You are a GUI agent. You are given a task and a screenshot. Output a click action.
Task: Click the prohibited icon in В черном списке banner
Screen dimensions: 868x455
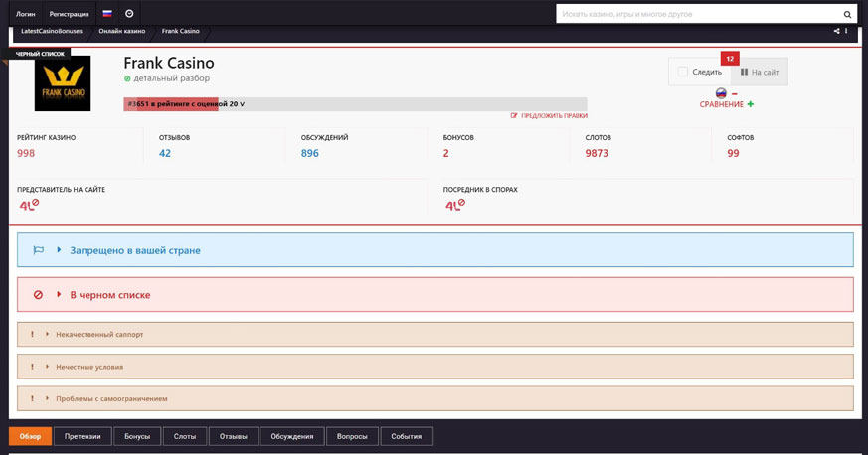point(38,295)
